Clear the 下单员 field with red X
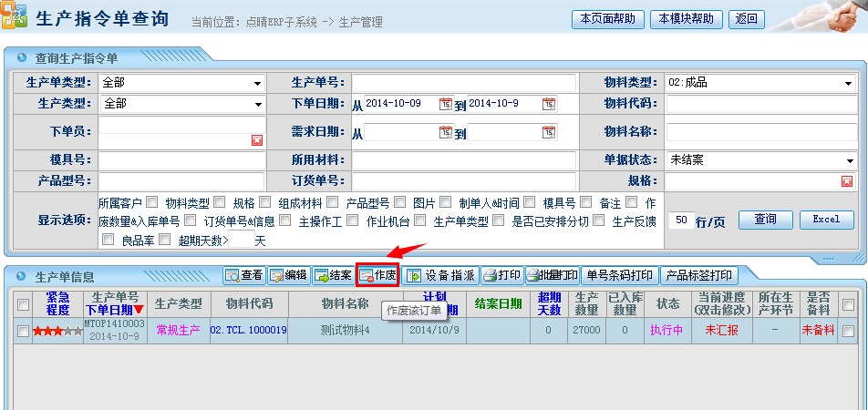The width and height of the screenshot is (868, 410). click(257, 139)
